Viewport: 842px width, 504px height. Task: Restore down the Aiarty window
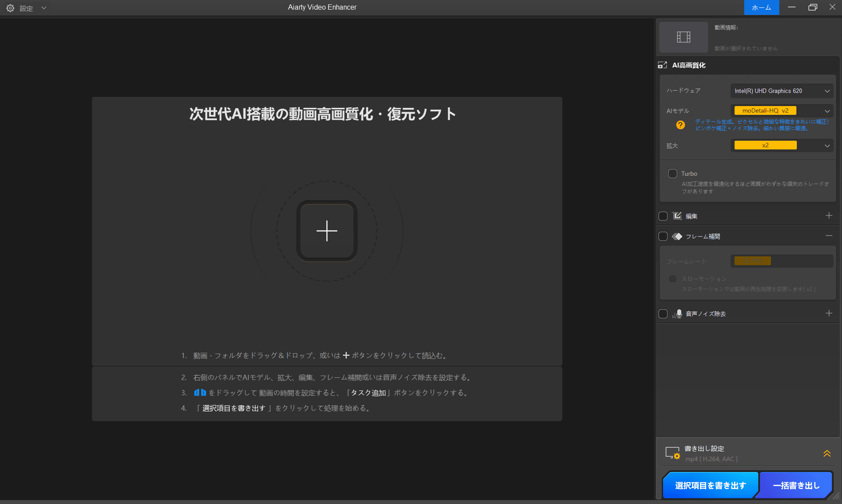point(813,7)
